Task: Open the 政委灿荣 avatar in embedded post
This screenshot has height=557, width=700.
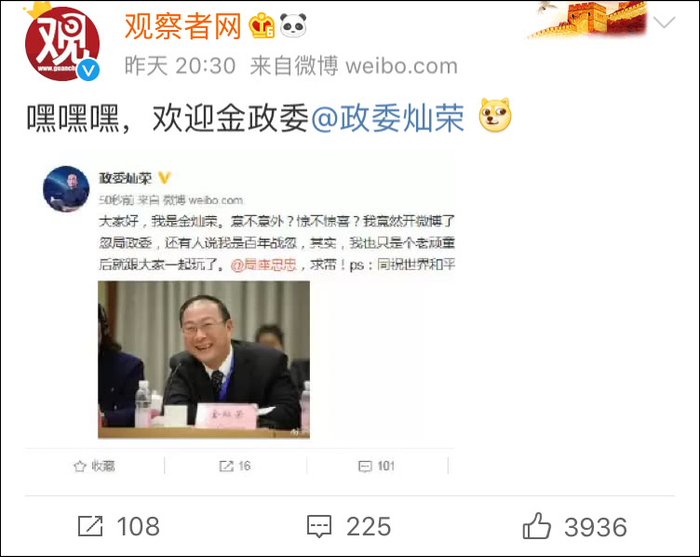Action: point(66,188)
